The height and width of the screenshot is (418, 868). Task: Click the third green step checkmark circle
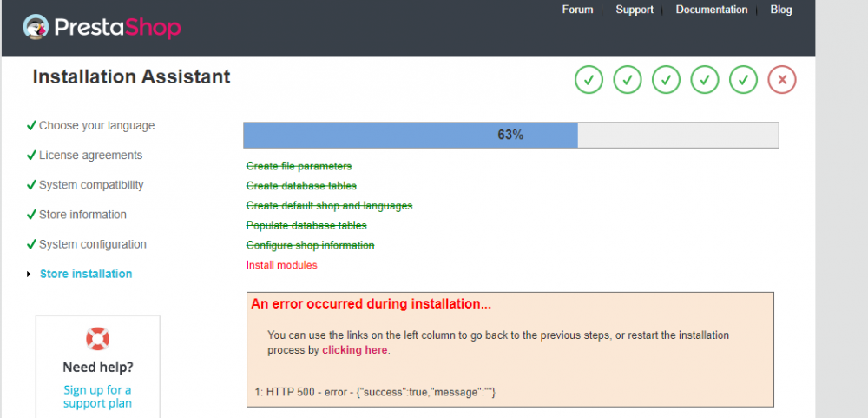pyautogui.click(x=666, y=80)
